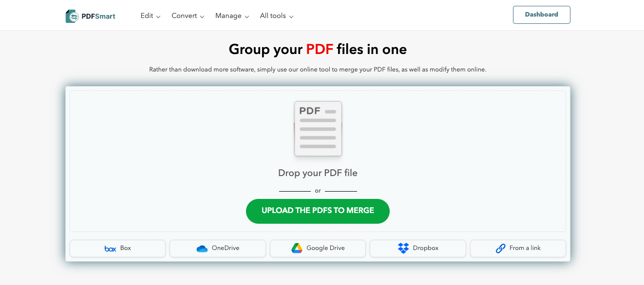Screen dimensions: 644x285
Task: Expand the Manage chevron
Action: click(x=247, y=16)
